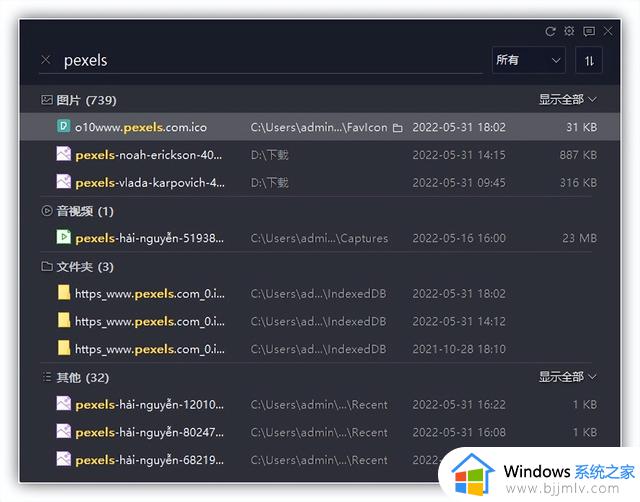Clear the search text with X icon
Viewport: 640px width, 502px height.
[x=46, y=60]
